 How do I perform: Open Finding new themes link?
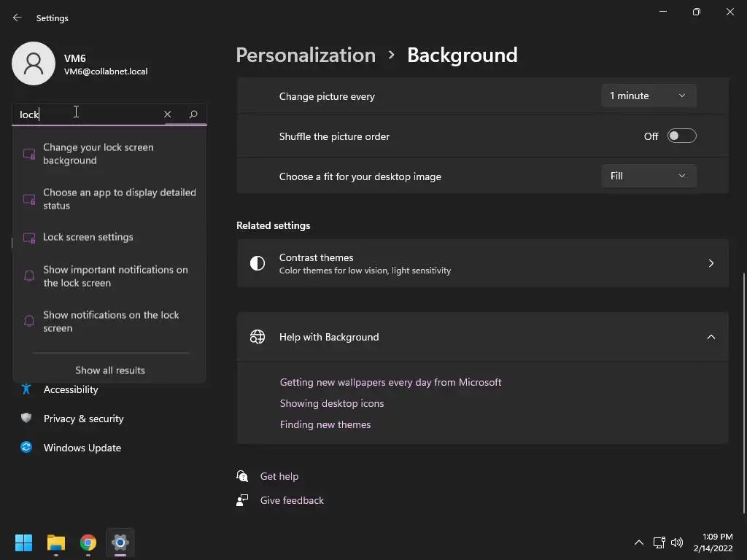click(325, 424)
